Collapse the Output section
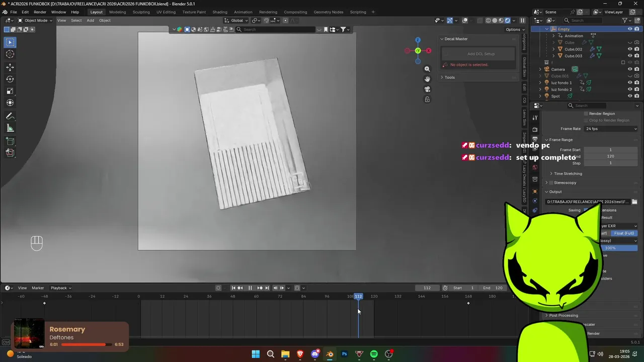This screenshot has width=644, height=362. (555, 192)
